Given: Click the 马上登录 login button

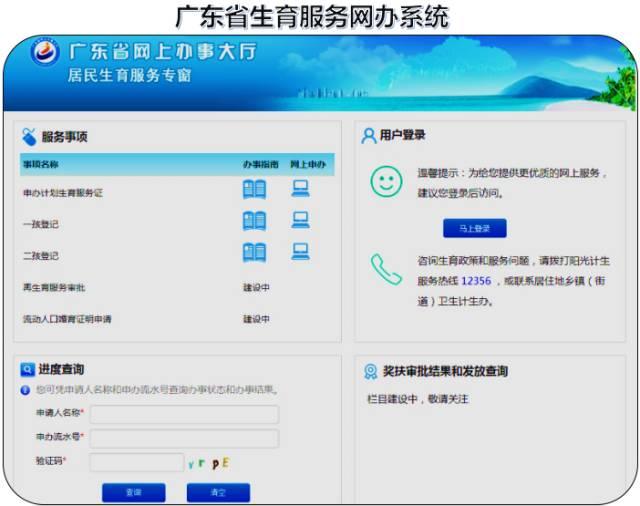Looking at the screenshot, I should (475, 228).
